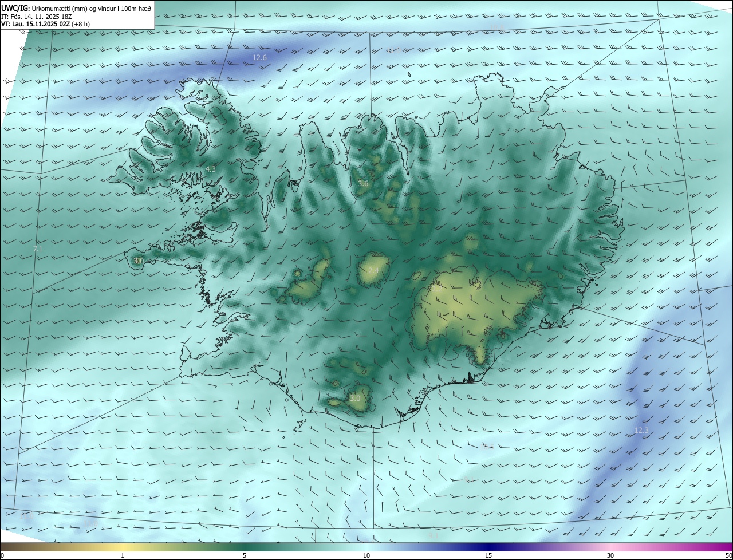Click the 12.6 value label north of Westfjords
733x560 pixels.
[260, 57]
